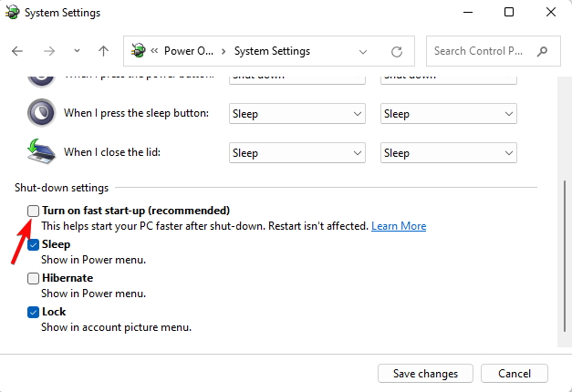Viewport: 572px width, 392px height.
Task: Uncheck the Lock checkbox
Action: coord(34,312)
